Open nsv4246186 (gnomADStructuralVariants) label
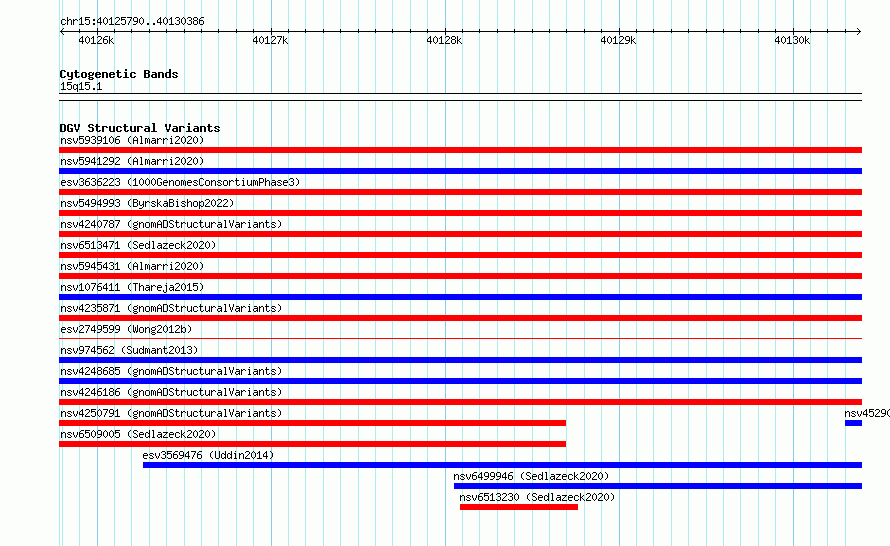This screenshot has height=546, width=890. pos(171,392)
